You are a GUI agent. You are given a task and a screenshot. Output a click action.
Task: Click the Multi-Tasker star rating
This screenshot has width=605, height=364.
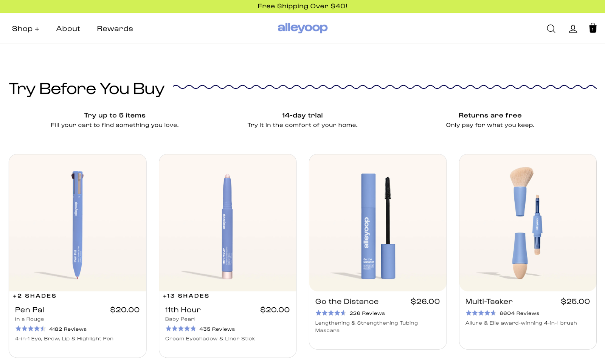[481, 313]
